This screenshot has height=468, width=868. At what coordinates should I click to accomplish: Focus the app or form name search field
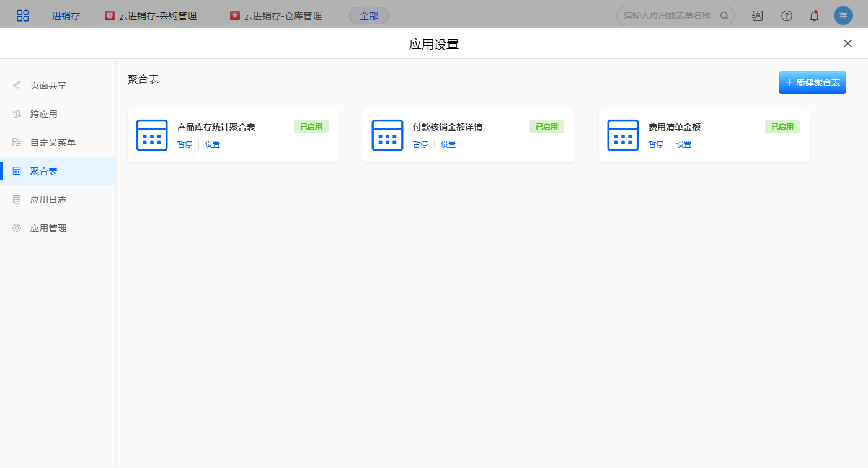667,16
